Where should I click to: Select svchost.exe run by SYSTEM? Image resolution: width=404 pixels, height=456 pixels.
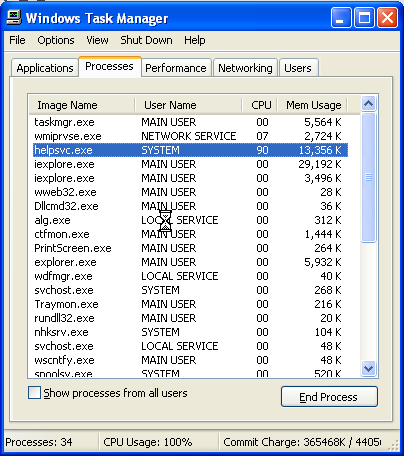190,290
